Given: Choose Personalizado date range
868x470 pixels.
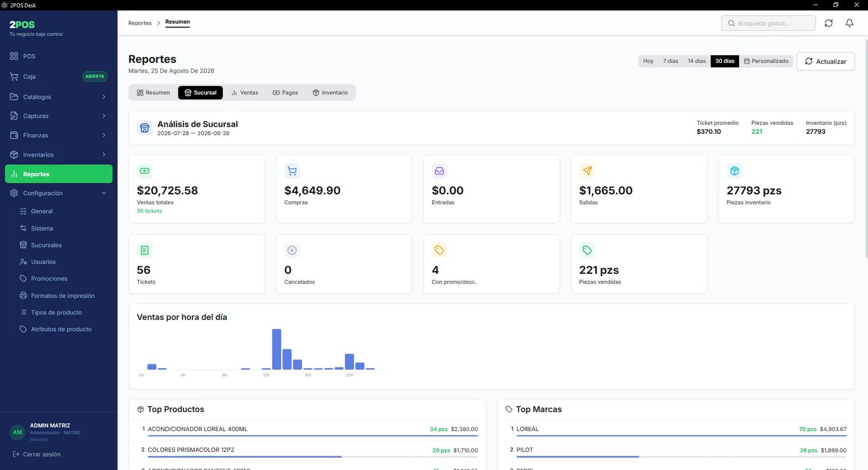Looking at the screenshot, I should coord(766,61).
